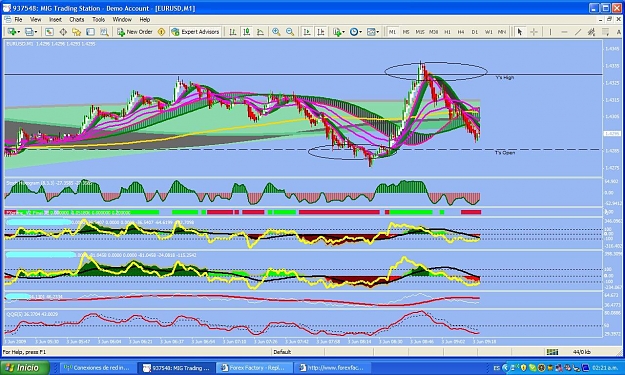Viewport: 625px width, 375px height.
Task: Select the M15 timeframe button
Action: (420, 32)
